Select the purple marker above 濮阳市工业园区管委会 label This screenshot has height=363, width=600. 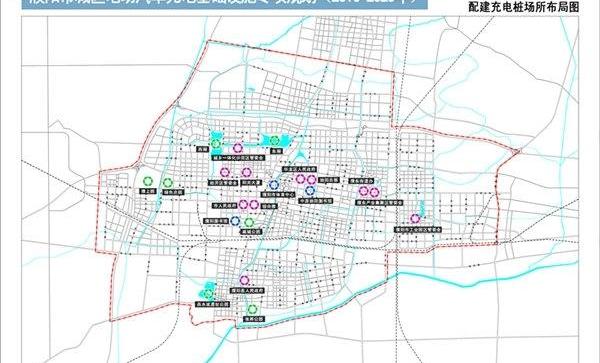coord(415,218)
